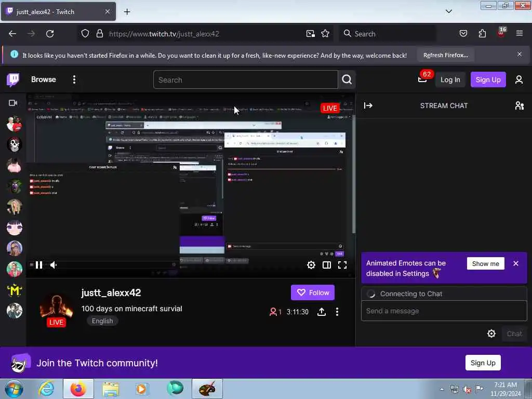Open the Firefox extensions puzzle icon

click(x=482, y=34)
